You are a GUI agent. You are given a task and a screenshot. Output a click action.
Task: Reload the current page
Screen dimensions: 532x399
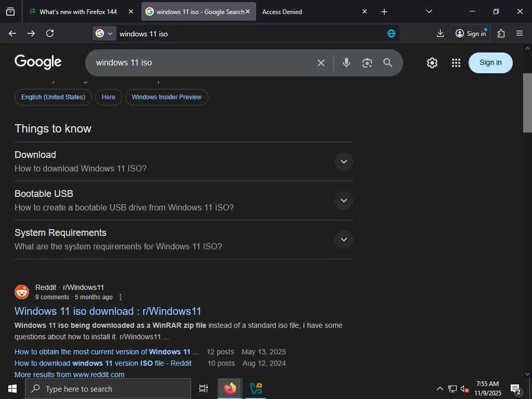[x=50, y=33]
